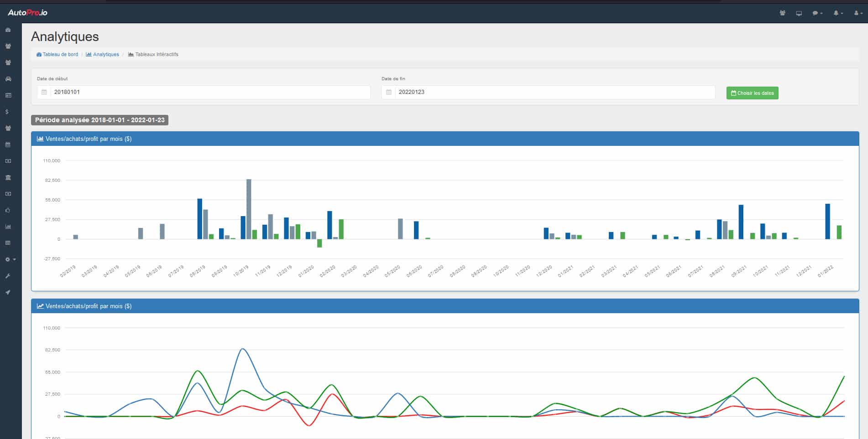Open the chat messages dropdown in top bar
Image resolution: width=868 pixels, height=439 pixels.
point(817,13)
